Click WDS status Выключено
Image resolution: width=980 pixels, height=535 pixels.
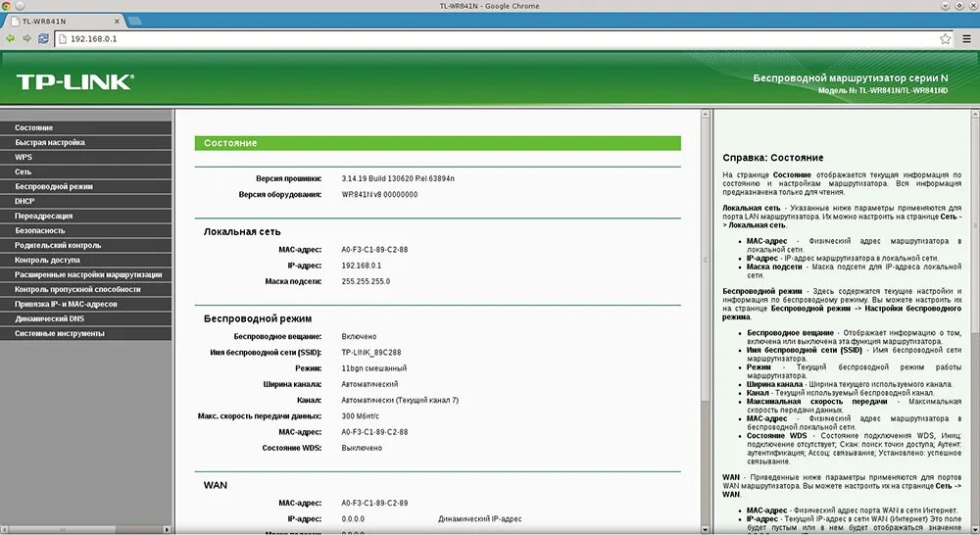[x=362, y=448]
